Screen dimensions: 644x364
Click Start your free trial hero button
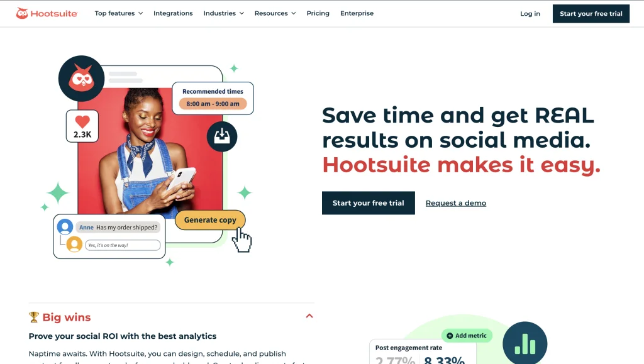click(x=369, y=202)
